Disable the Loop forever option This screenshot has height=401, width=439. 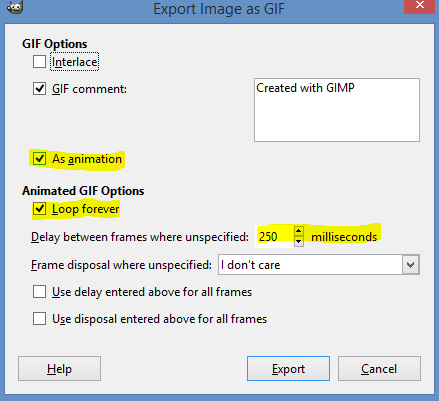(39, 209)
